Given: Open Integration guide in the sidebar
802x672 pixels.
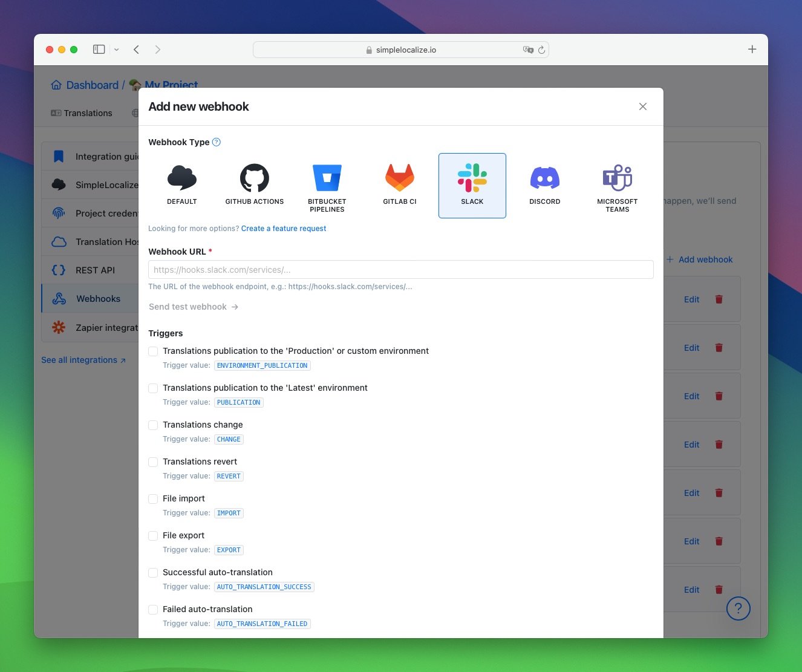Looking at the screenshot, I should (90, 157).
